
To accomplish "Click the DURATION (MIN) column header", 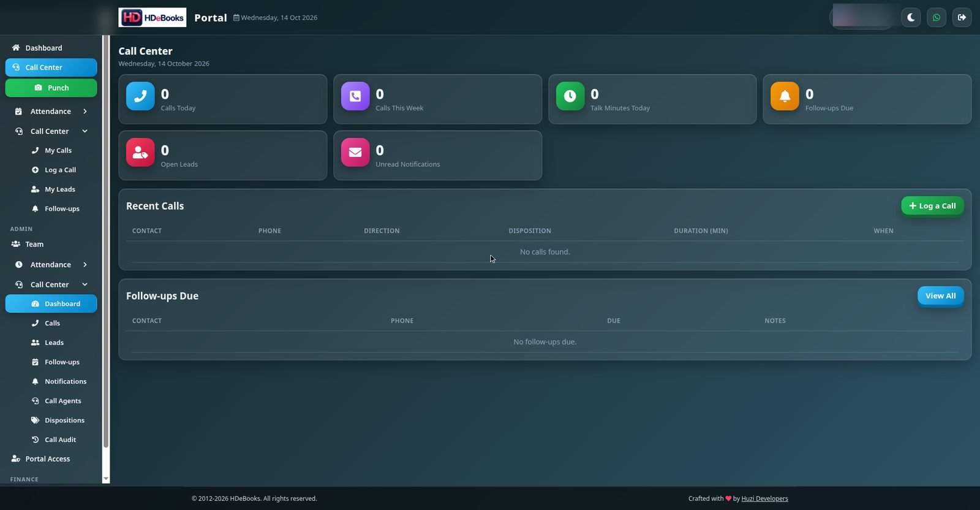I will [x=701, y=231].
